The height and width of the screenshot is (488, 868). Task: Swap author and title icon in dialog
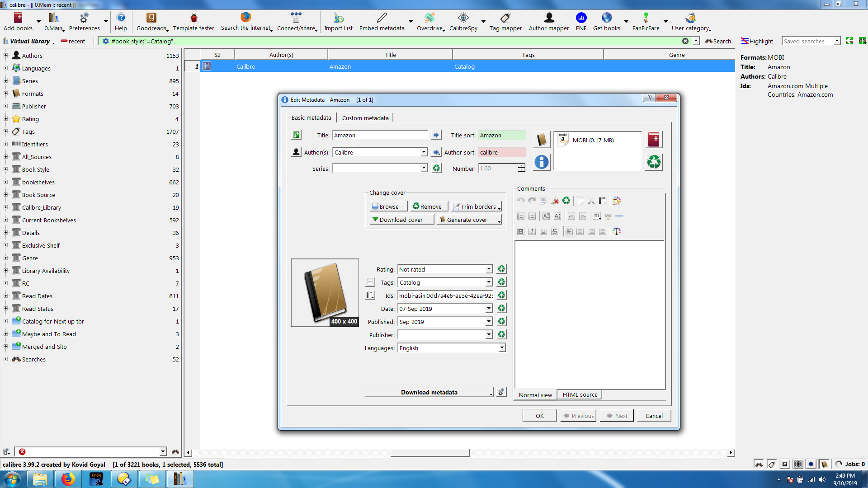pyautogui.click(x=296, y=135)
